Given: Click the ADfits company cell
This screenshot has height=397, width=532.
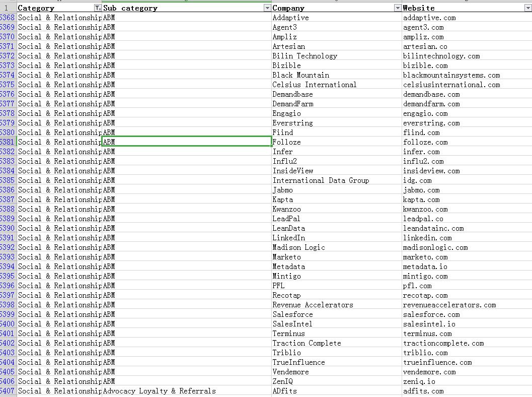Looking at the screenshot, I should pos(337,391).
